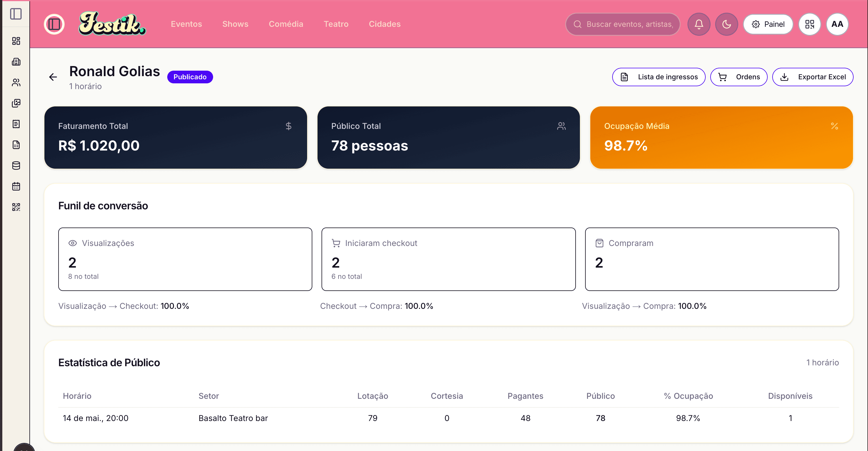The width and height of the screenshot is (868, 451).
Task: Click the Buscar eventos search field
Action: (x=622, y=24)
